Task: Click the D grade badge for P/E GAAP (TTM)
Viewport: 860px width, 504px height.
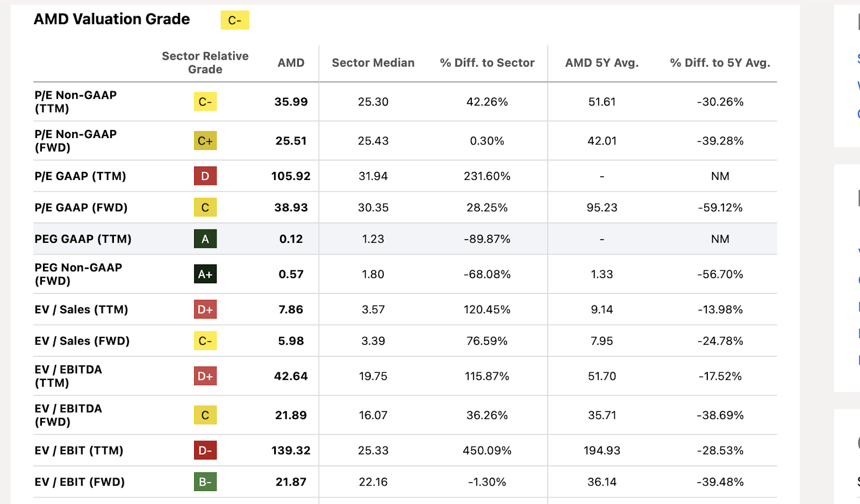Action: coord(205,176)
